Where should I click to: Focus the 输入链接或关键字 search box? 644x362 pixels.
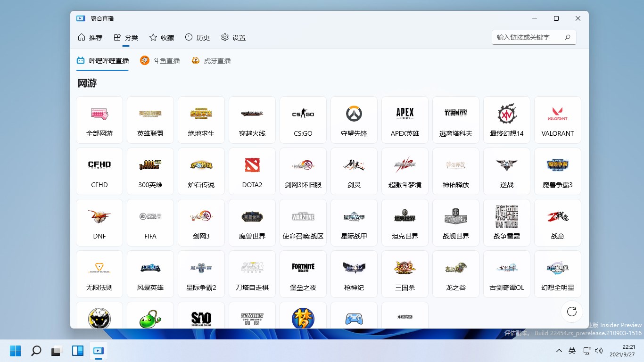[534, 37]
